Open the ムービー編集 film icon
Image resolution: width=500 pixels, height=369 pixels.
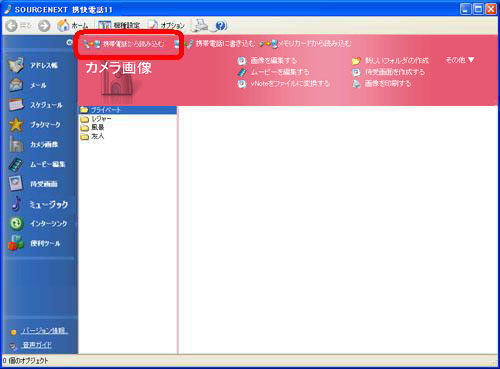click(16, 164)
